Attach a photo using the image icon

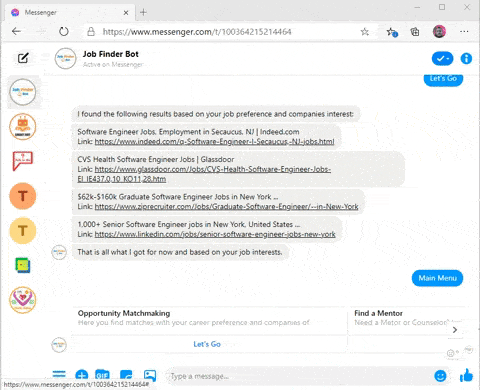[150, 375]
